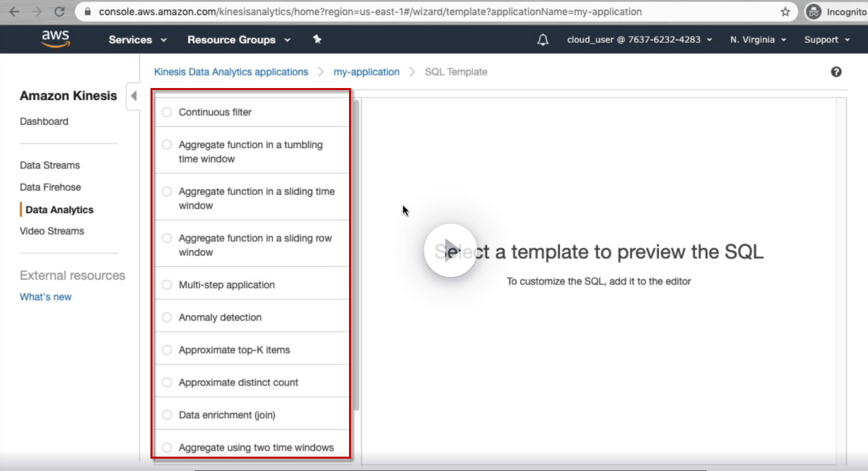
Task: Open the cloud_user account dropdown
Action: 639,39
